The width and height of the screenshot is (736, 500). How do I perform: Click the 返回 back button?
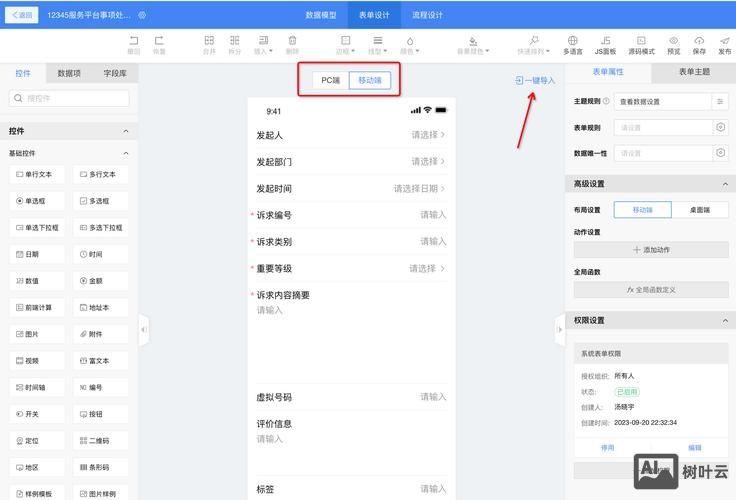coord(22,15)
